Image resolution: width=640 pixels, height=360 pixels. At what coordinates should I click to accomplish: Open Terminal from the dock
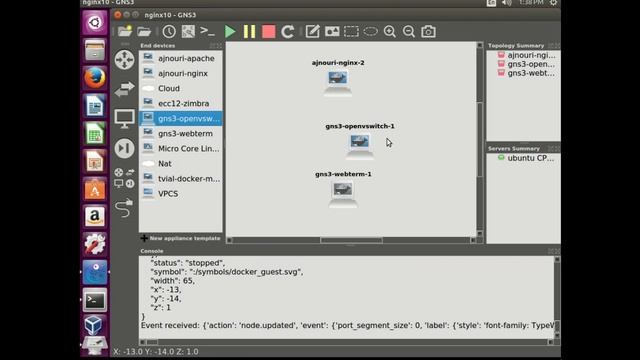click(95, 300)
